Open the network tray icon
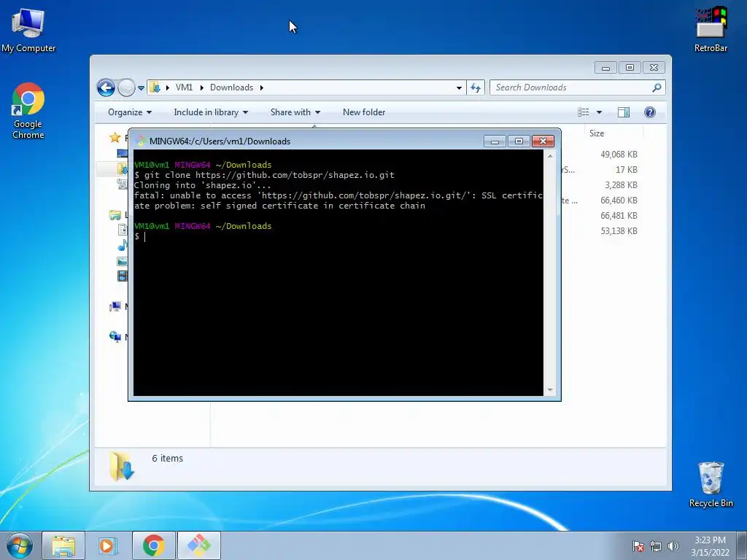This screenshot has width=747, height=560. click(656, 546)
